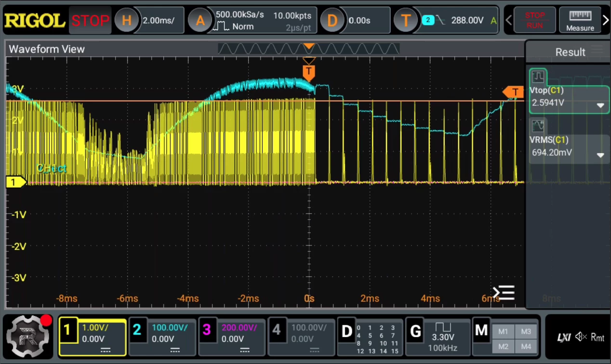
Task: Toggle channel 3 at 200.00V/
Action: pyautogui.click(x=232, y=337)
